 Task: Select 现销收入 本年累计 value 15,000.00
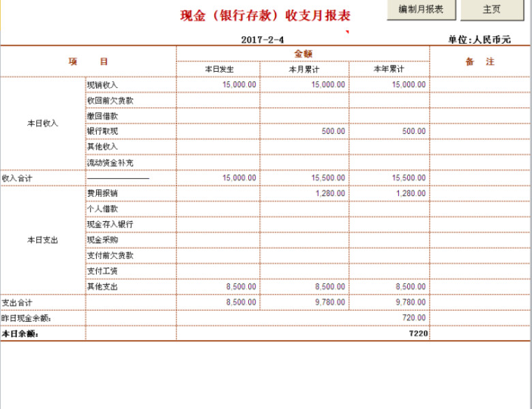pyautogui.click(x=409, y=85)
